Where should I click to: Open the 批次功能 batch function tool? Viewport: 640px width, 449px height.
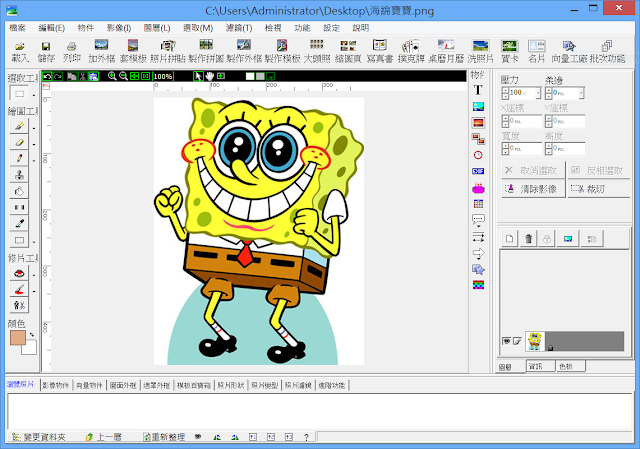click(x=607, y=52)
